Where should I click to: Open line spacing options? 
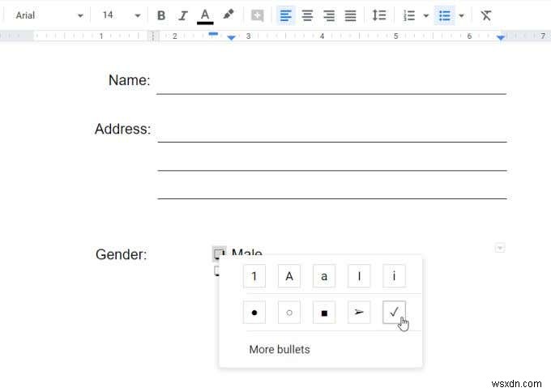(379, 15)
